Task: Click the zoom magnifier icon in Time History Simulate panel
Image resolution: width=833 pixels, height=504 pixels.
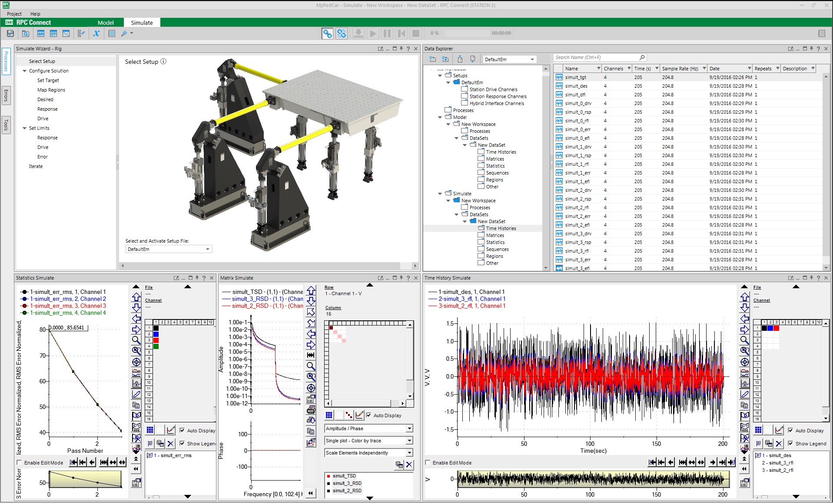Action: (x=745, y=340)
